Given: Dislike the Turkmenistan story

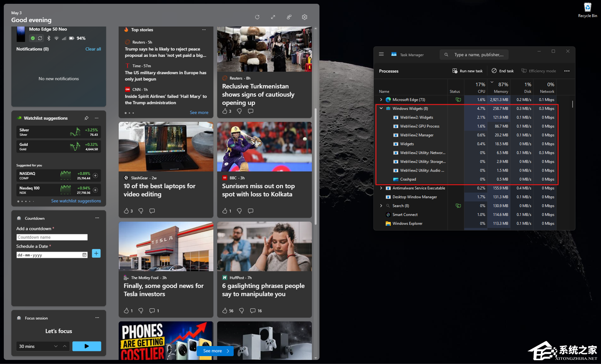Looking at the screenshot, I should pos(239,111).
